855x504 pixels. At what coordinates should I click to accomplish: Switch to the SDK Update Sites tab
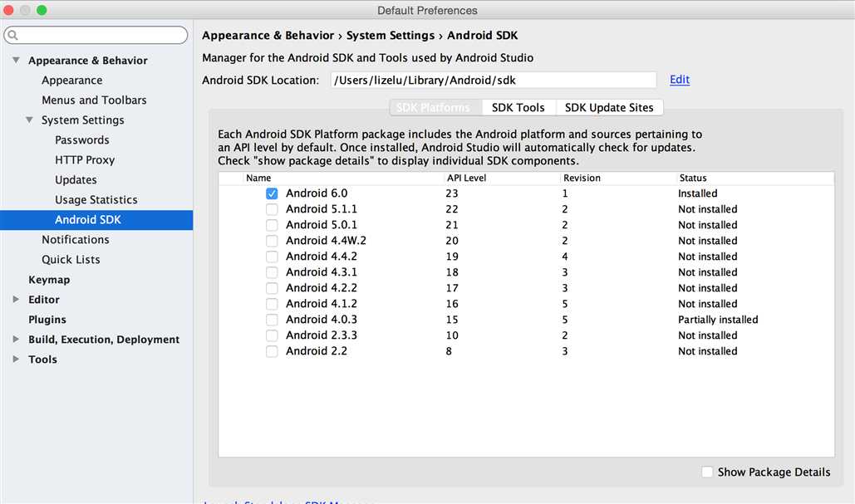tap(609, 108)
